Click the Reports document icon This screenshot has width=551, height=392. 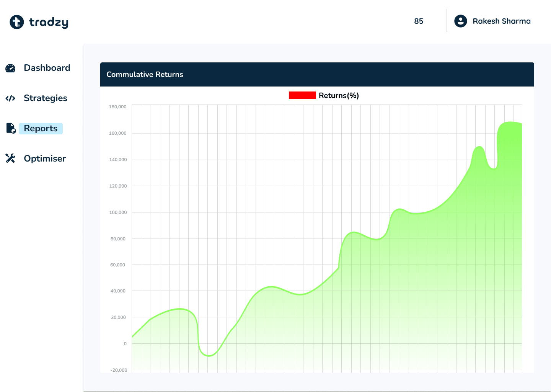[x=11, y=128]
